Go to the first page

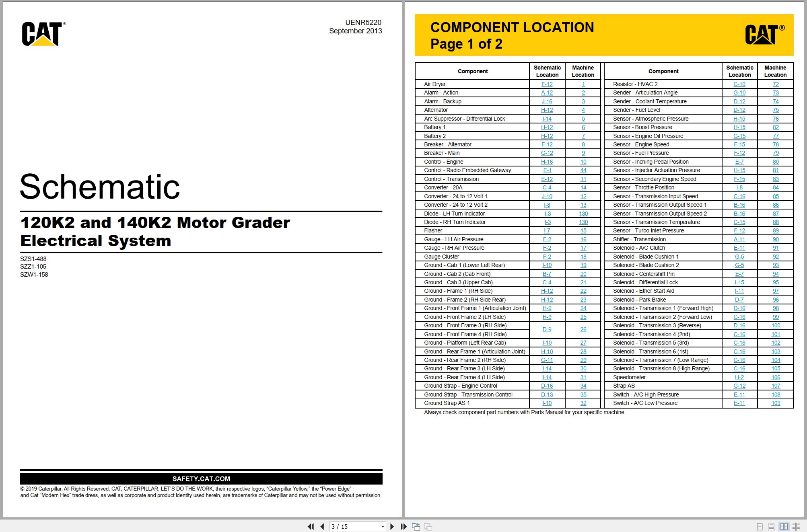pos(311,526)
